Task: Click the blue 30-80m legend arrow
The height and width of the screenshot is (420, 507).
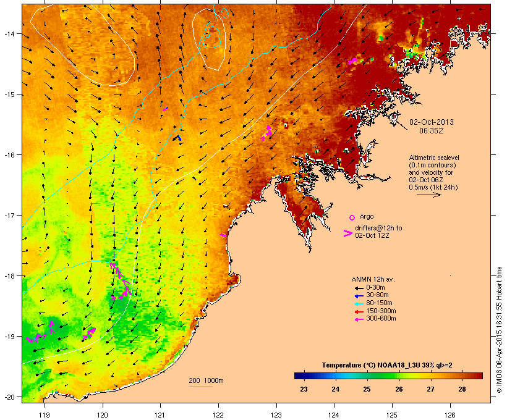Action: click(359, 296)
